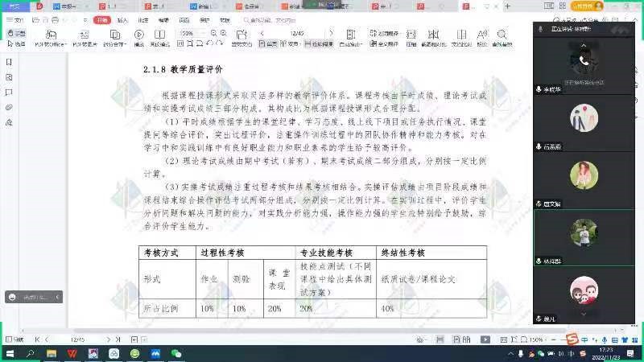Click the orange login/member button

click(x=586, y=6)
